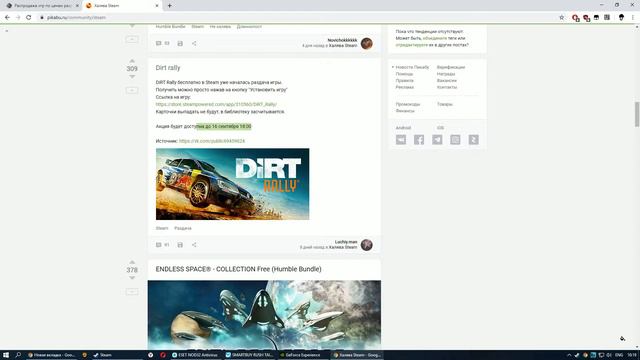Open comments on the Dirt rally post
This screenshot has height=360, width=640.
pyautogui.click(x=162, y=245)
